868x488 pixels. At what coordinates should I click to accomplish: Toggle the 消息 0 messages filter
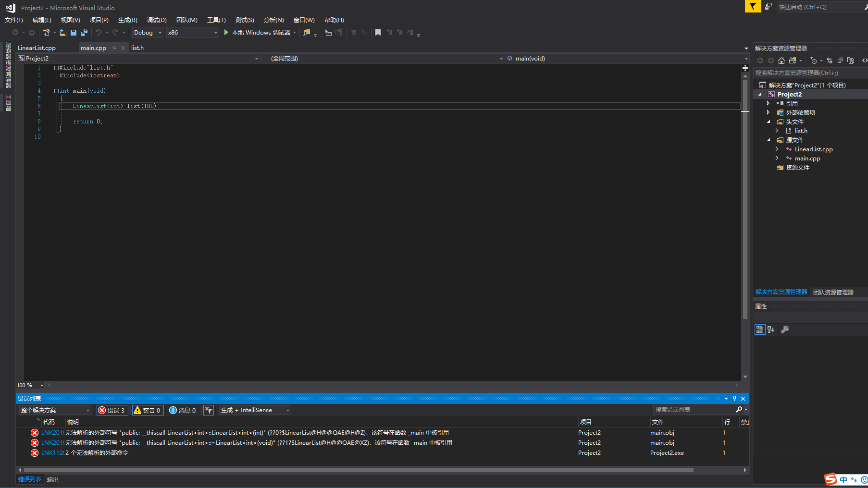coord(183,410)
